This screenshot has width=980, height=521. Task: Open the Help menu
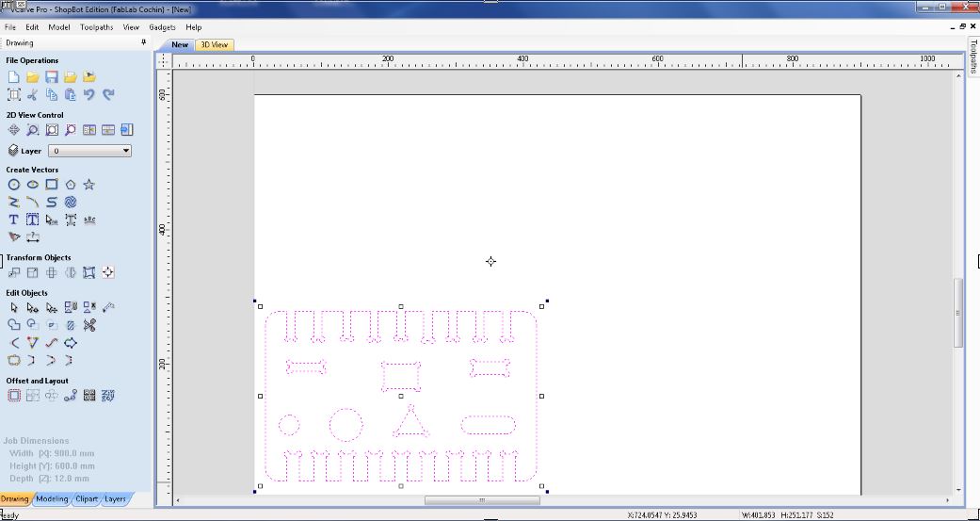tap(194, 27)
